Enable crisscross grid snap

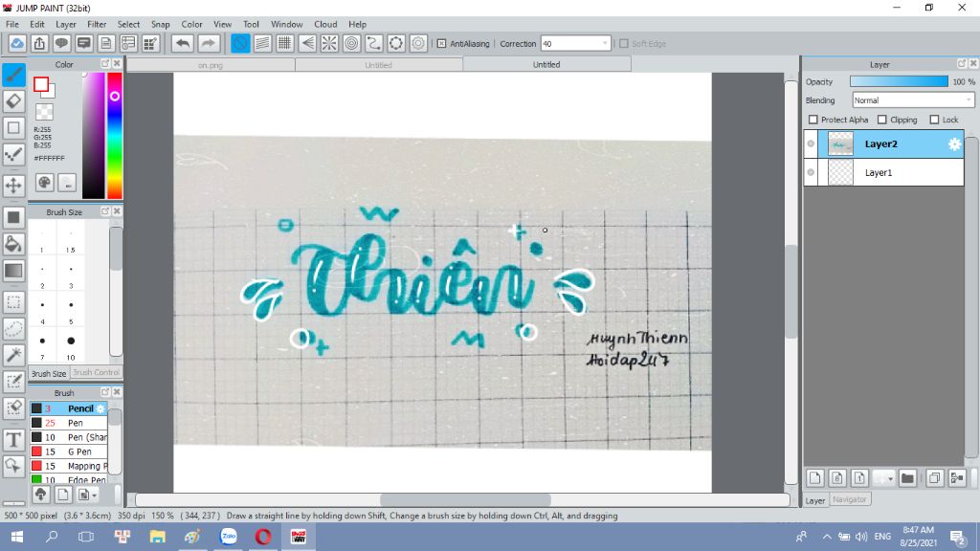[x=284, y=43]
